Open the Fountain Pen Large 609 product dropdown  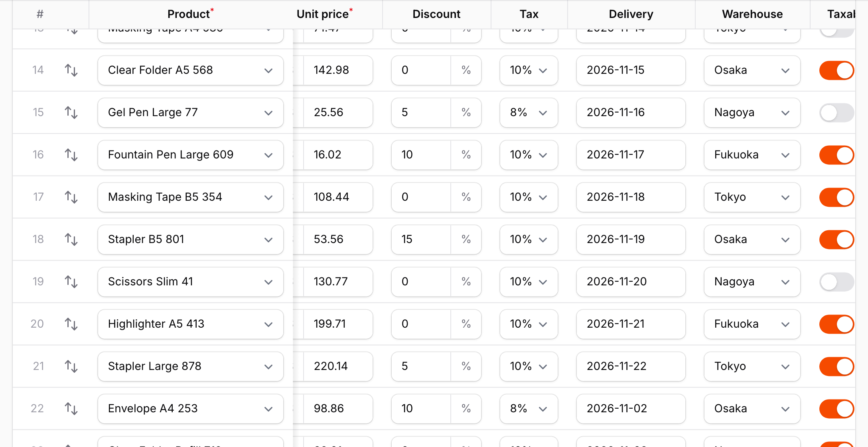[x=191, y=155]
